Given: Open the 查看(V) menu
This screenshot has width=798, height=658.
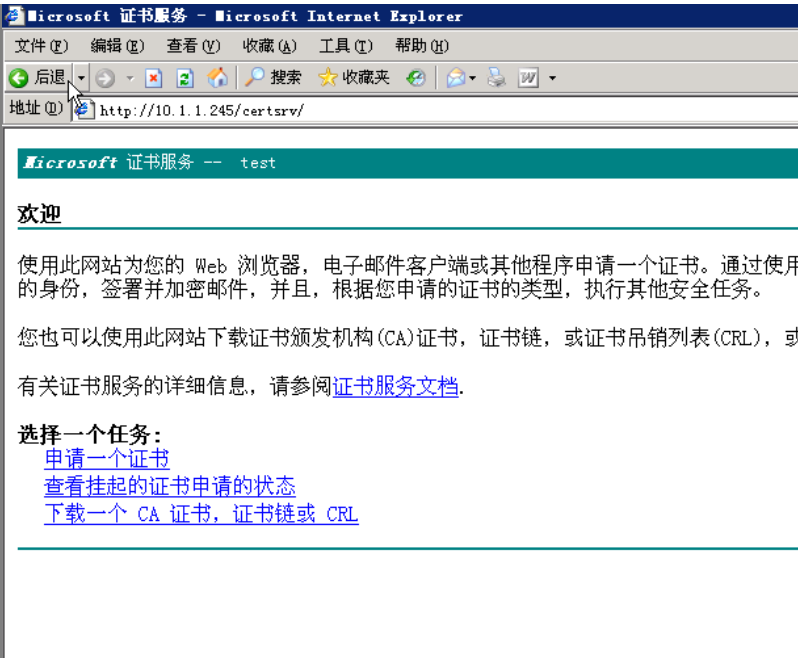Looking at the screenshot, I should pos(193,46).
